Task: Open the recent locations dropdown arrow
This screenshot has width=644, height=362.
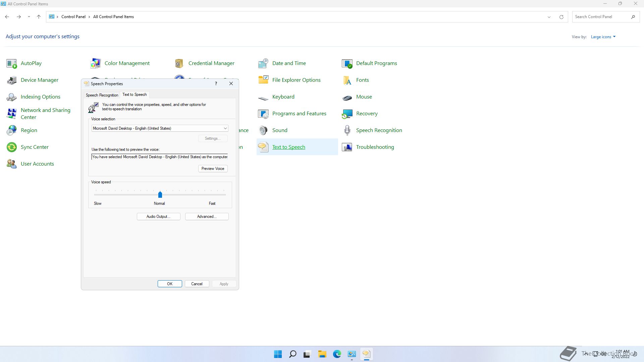Action: tap(29, 17)
